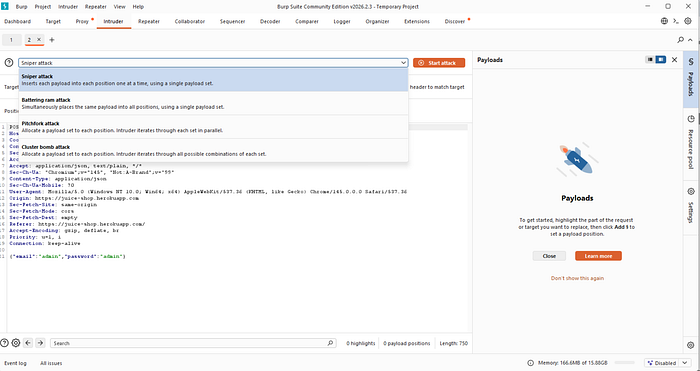Viewport: 700px width, 371px height.
Task: Open the Burp menu
Action: click(21, 7)
